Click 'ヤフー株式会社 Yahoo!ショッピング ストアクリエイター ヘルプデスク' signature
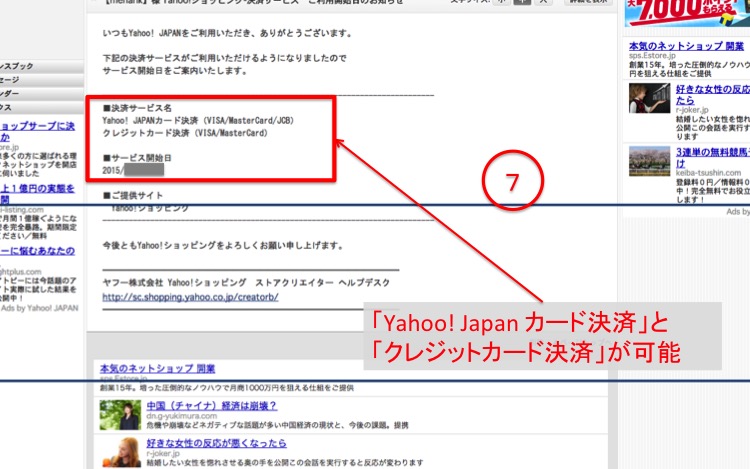 click(246, 283)
